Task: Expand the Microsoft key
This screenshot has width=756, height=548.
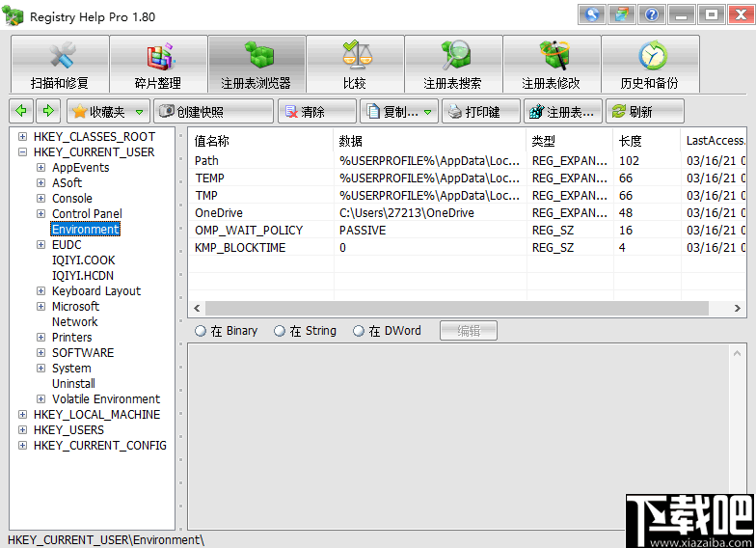Action: pyautogui.click(x=40, y=307)
